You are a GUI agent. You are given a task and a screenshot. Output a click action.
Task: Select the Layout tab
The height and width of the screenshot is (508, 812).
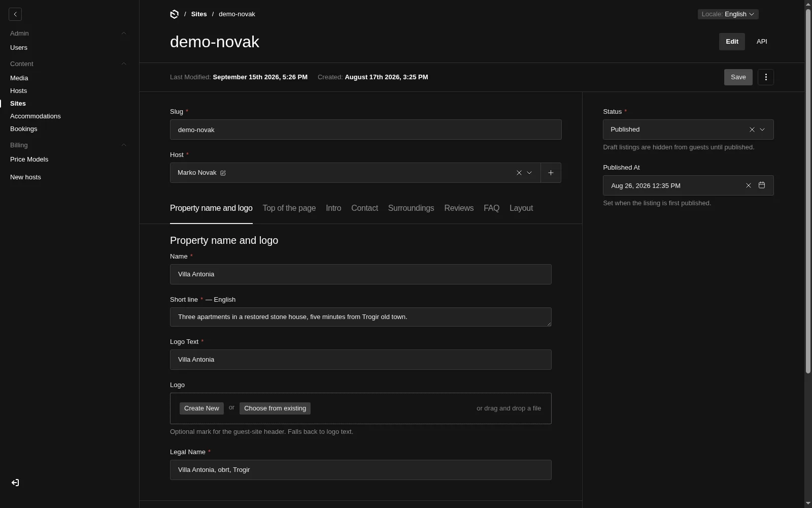coord(521,208)
